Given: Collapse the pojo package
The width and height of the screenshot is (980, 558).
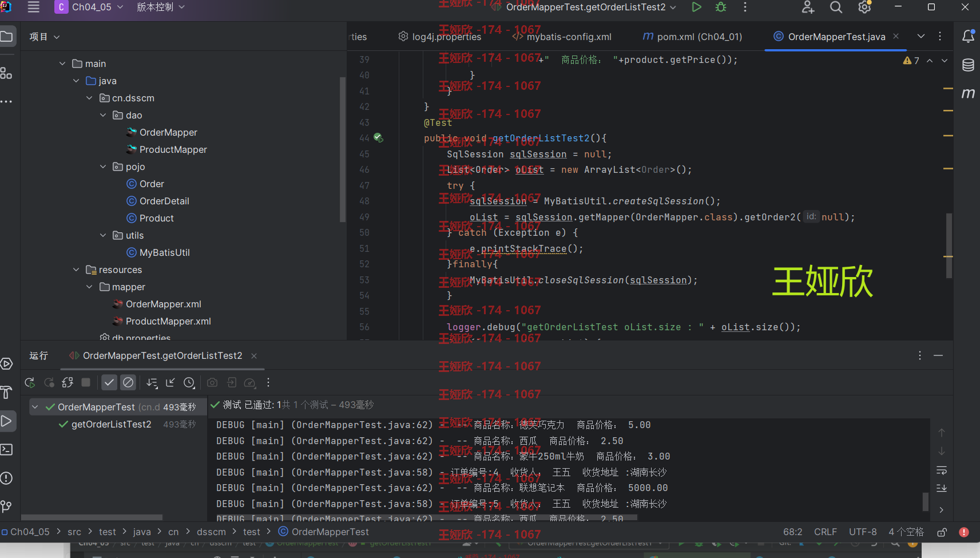Looking at the screenshot, I should (x=103, y=167).
